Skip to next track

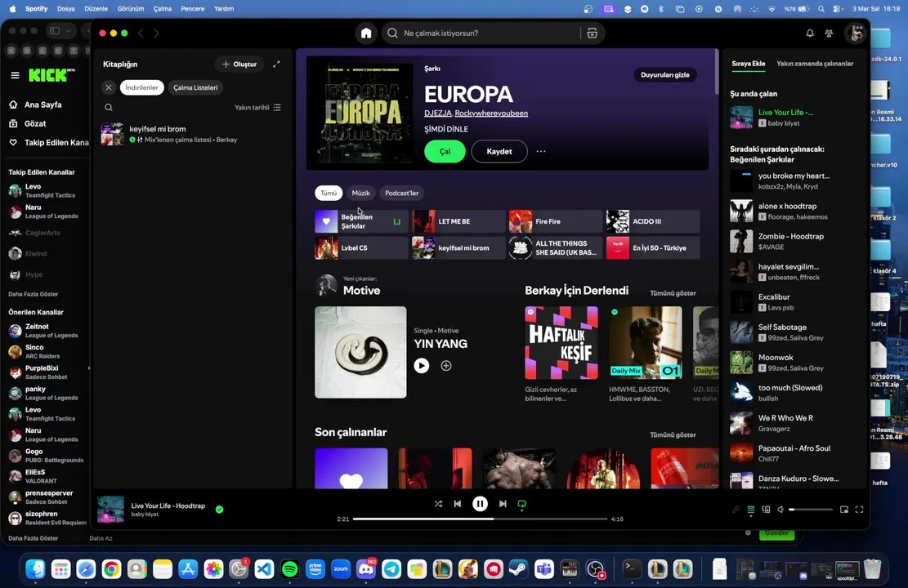pyautogui.click(x=503, y=504)
